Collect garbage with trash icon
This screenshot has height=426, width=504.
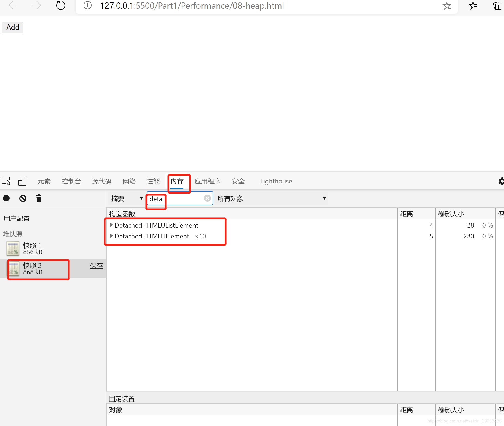pos(39,198)
